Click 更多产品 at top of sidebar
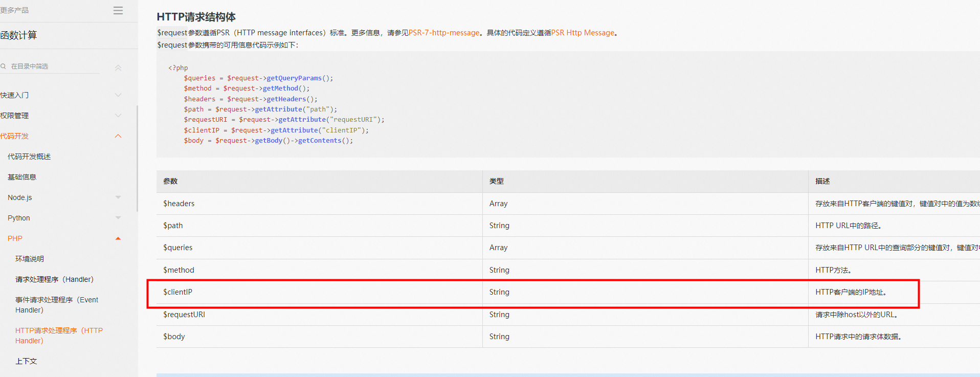Viewport: 980px width, 377px height. click(x=14, y=10)
